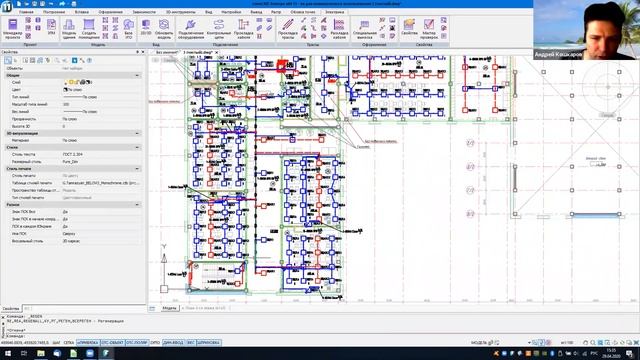640x360 pixels.
Task: Click Redo arrow in quick access bar
Action: tap(62, 4)
